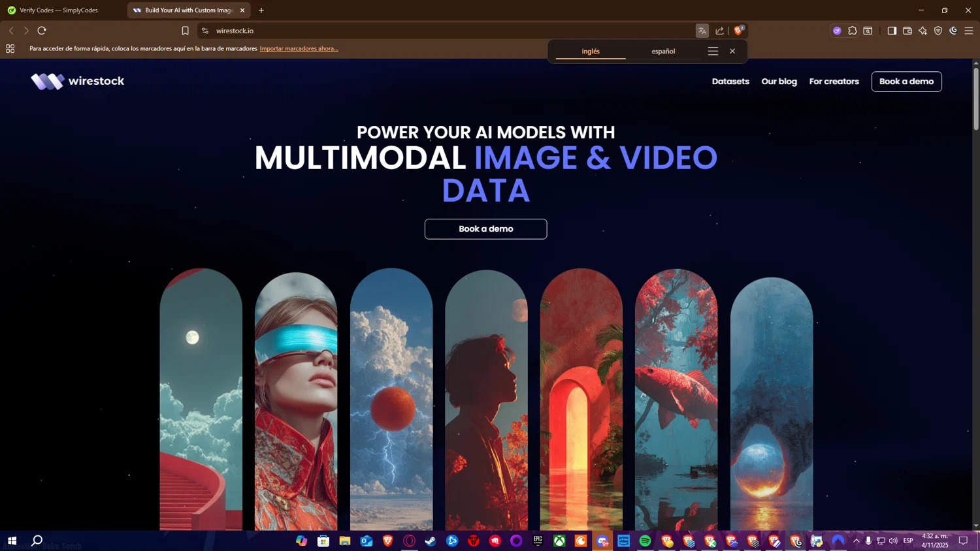
Task: Open Windows notification center
Action: pos(963,541)
